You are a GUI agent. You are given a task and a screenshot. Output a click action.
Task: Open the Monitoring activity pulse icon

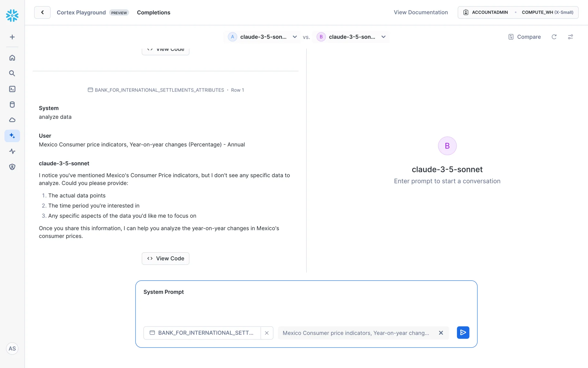(12, 151)
